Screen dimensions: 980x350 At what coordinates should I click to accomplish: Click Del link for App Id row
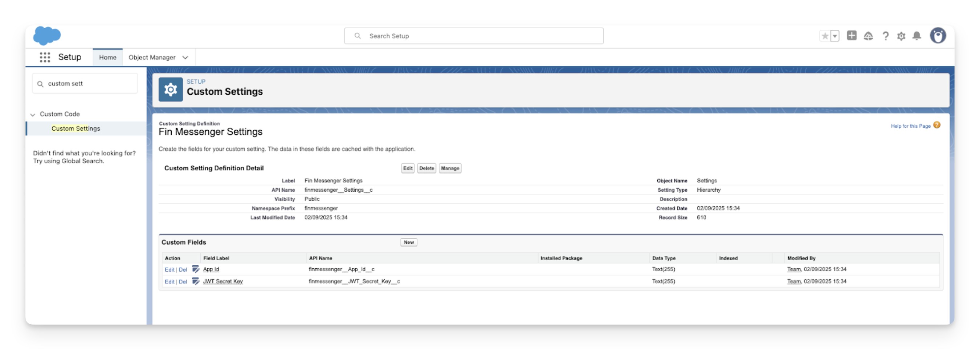tap(183, 270)
